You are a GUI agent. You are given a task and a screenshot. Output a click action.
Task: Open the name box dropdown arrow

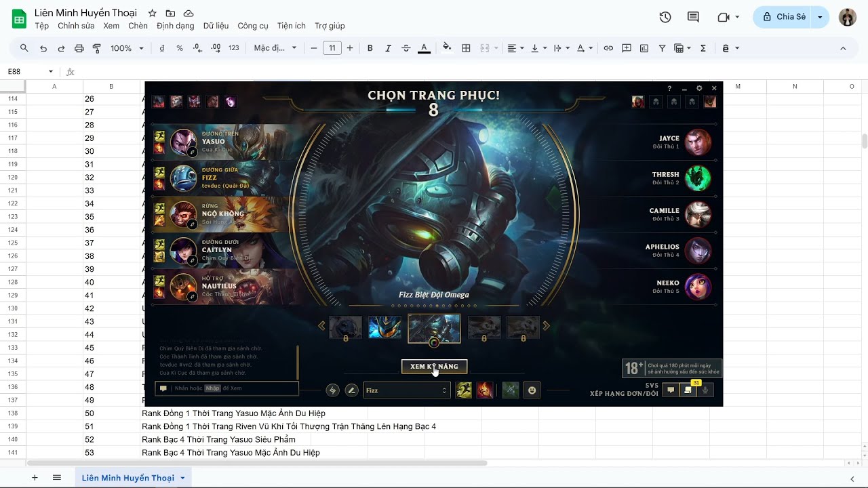tap(50, 72)
